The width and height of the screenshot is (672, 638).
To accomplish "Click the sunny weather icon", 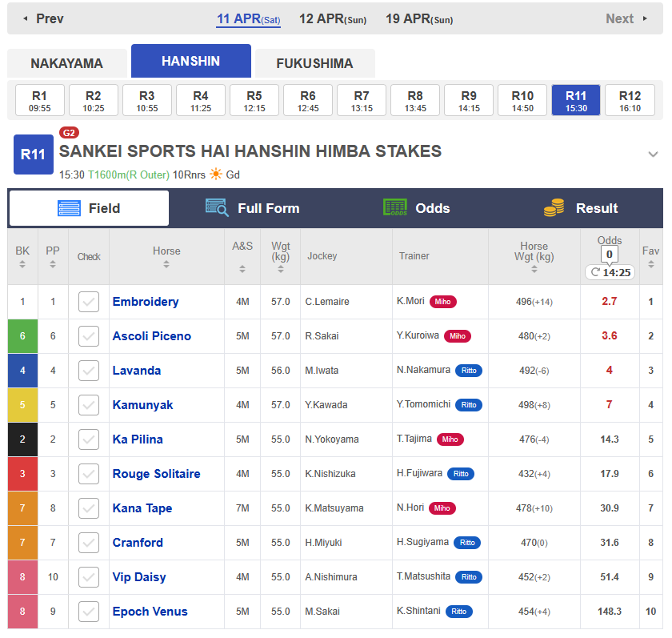I will (x=216, y=175).
